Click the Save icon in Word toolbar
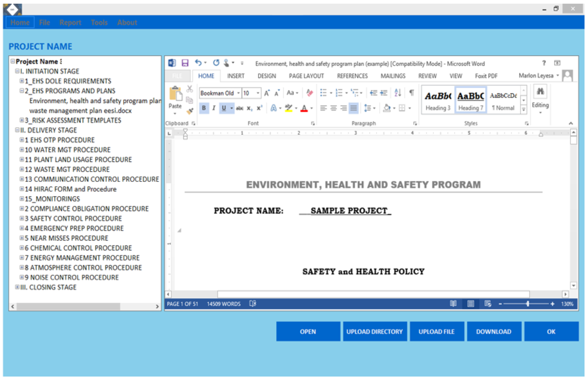This screenshot has width=588, height=379. [x=185, y=63]
